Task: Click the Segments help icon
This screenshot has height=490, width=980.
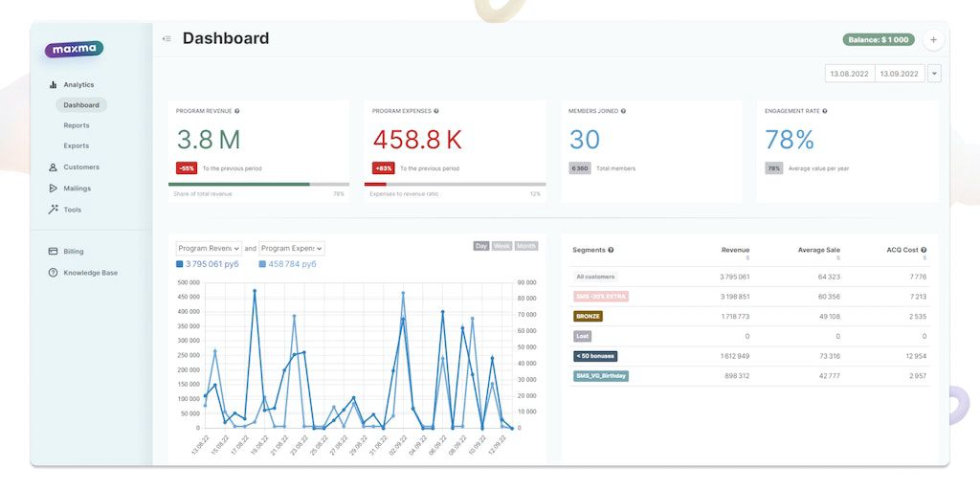Action: coord(612,250)
